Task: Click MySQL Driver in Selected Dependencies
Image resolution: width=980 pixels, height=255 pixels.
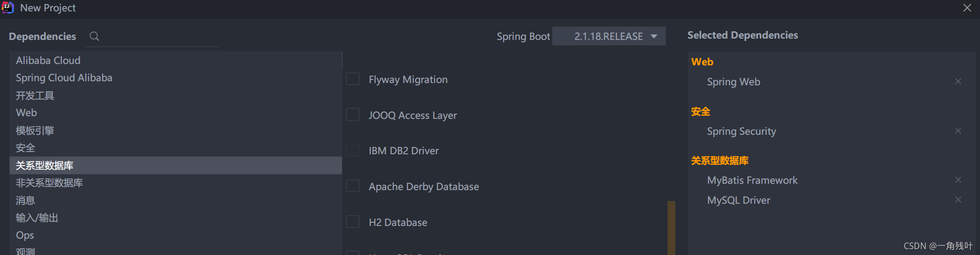Action: (738, 200)
